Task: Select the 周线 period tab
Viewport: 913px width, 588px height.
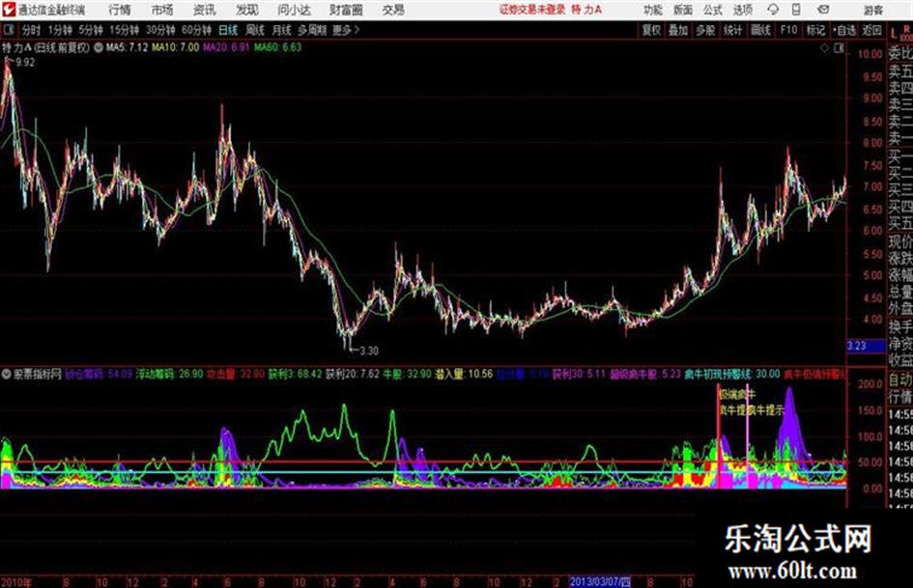Action: pyautogui.click(x=255, y=30)
